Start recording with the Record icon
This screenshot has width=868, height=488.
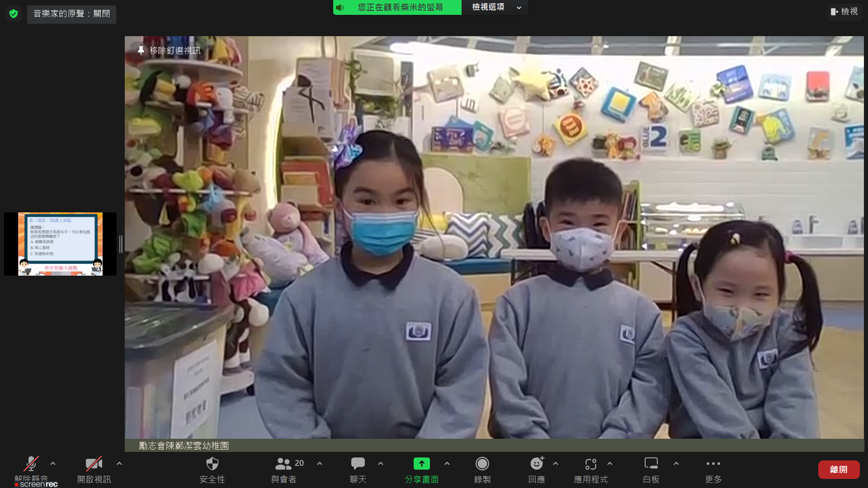click(x=482, y=464)
